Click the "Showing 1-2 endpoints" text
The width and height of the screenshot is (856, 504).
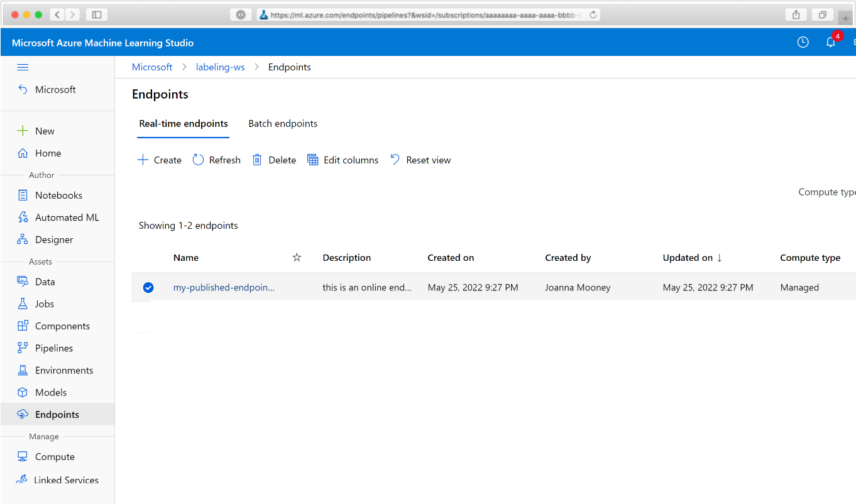189,226
